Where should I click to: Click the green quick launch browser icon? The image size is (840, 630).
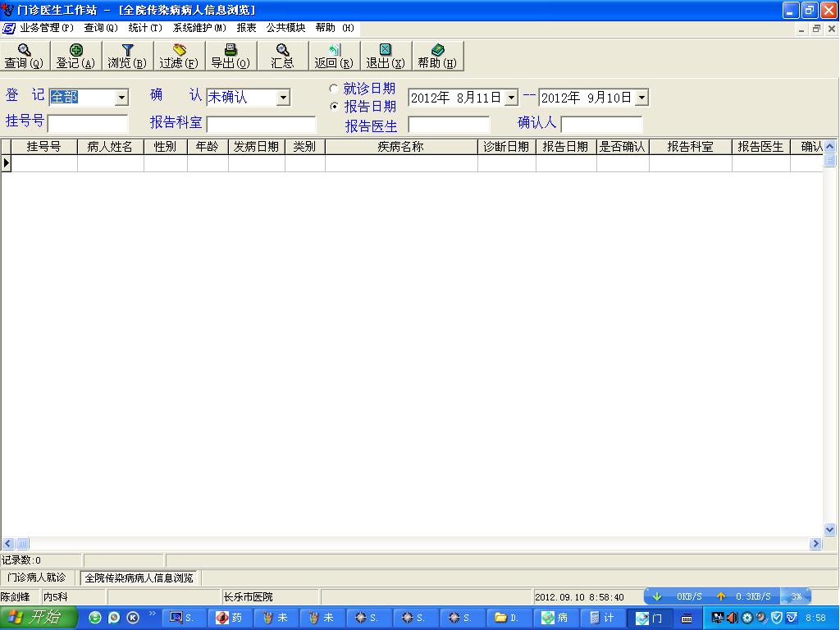95,618
